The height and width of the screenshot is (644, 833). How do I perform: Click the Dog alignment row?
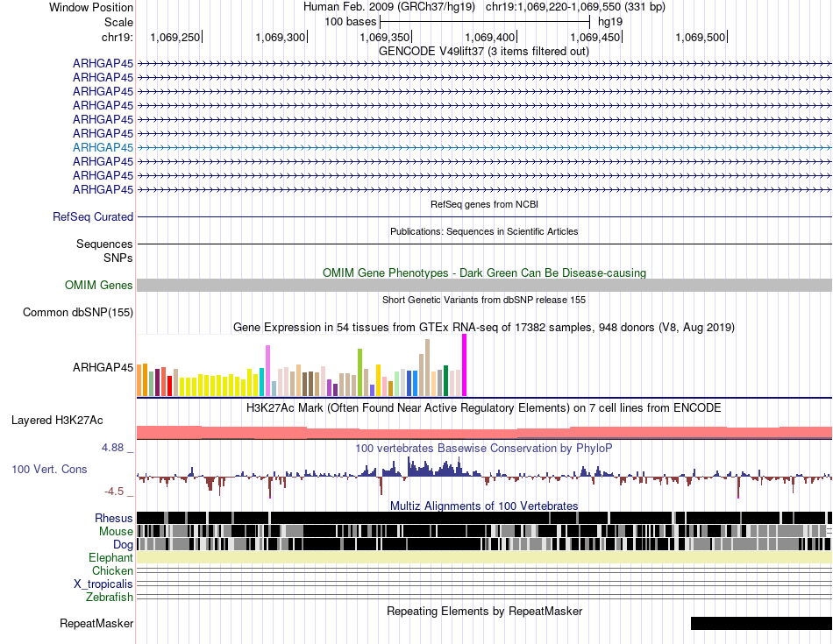[x=484, y=543]
